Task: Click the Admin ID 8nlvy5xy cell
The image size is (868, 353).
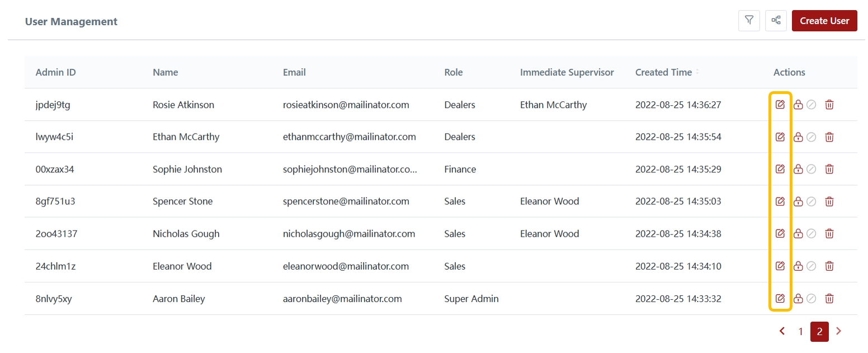Action: tap(54, 299)
